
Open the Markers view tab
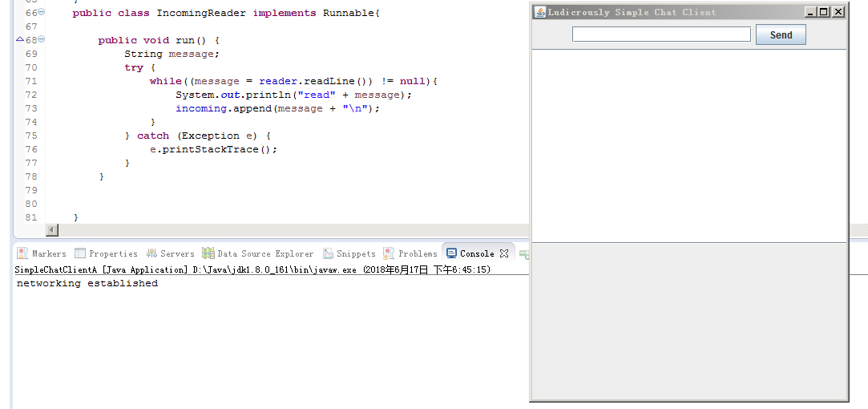(42, 253)
